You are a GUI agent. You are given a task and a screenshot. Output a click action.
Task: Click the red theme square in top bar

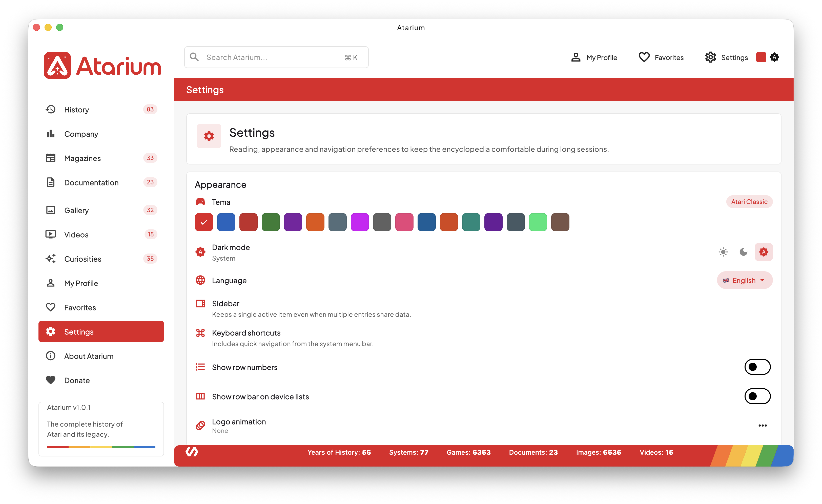(x=761, y=57)
